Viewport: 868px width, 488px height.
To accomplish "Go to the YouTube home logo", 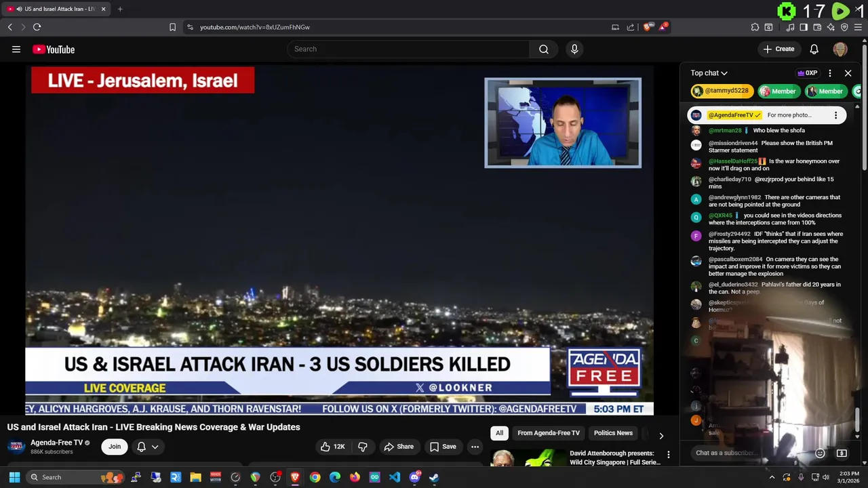I will coord(54,49).
